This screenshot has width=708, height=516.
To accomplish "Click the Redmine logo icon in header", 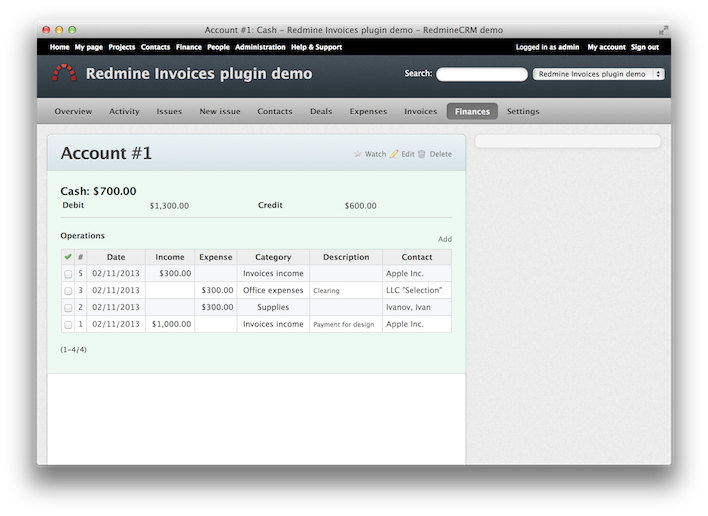I will click(x=64, y=73).
